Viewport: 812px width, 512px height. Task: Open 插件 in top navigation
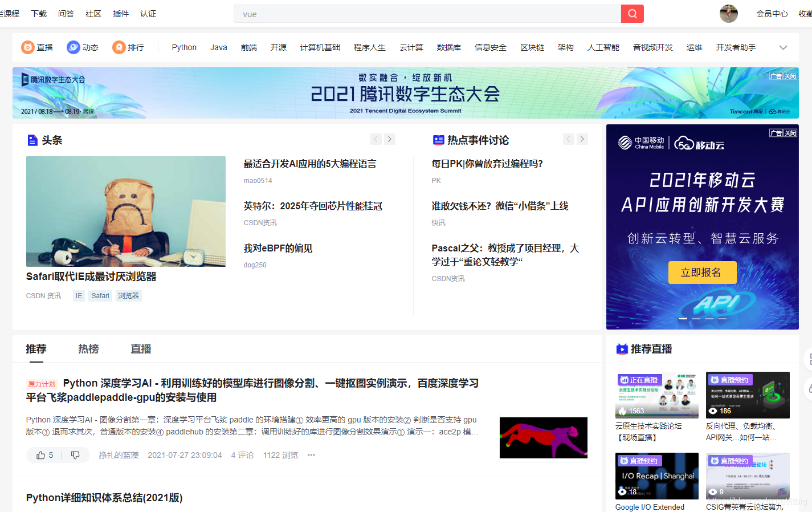coord(121,14)
